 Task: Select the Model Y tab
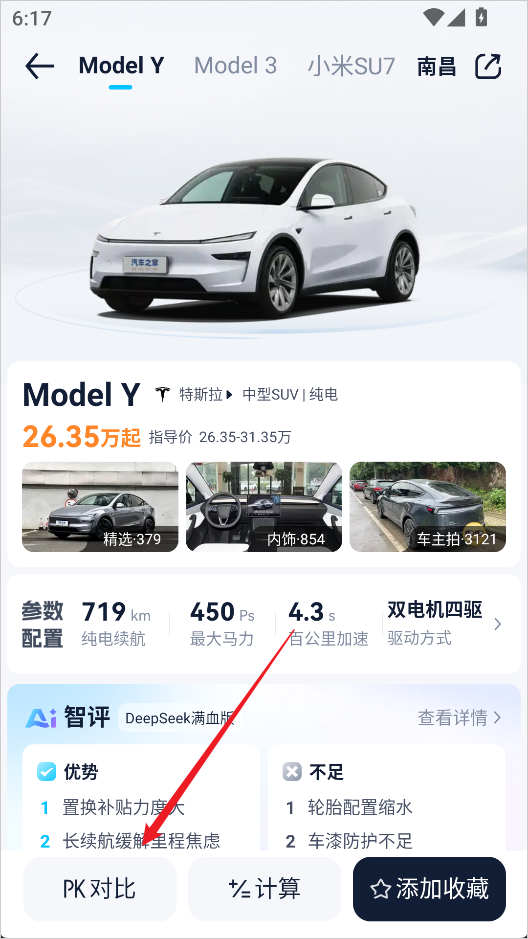[121, 66]
